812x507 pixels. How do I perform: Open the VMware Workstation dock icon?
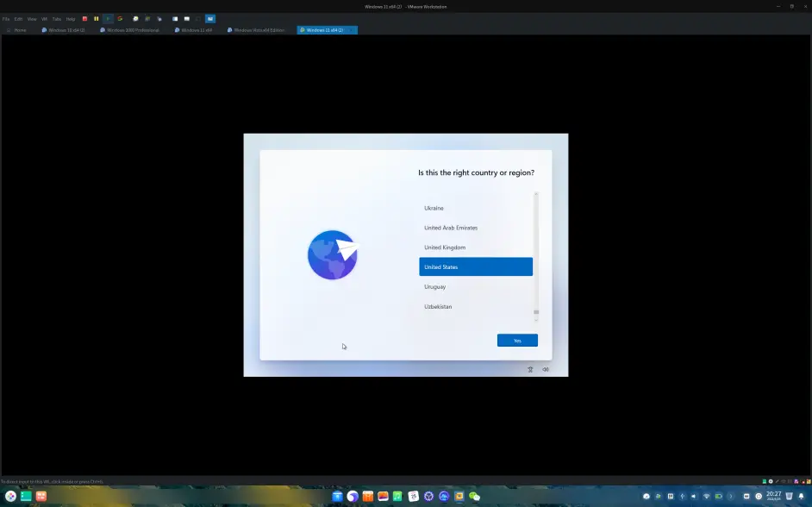click(459, 496)
